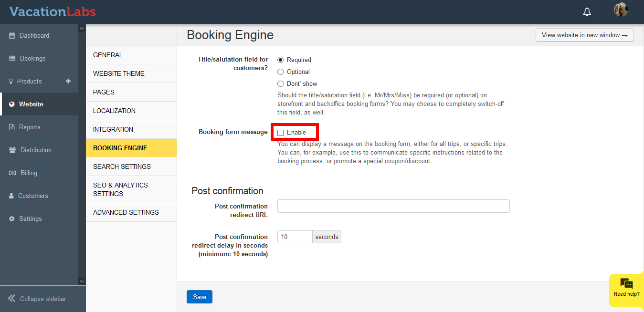This screenshot has width=644, height=312.
Task: Click the notification bell icon
Action: (x=587, y=12)
